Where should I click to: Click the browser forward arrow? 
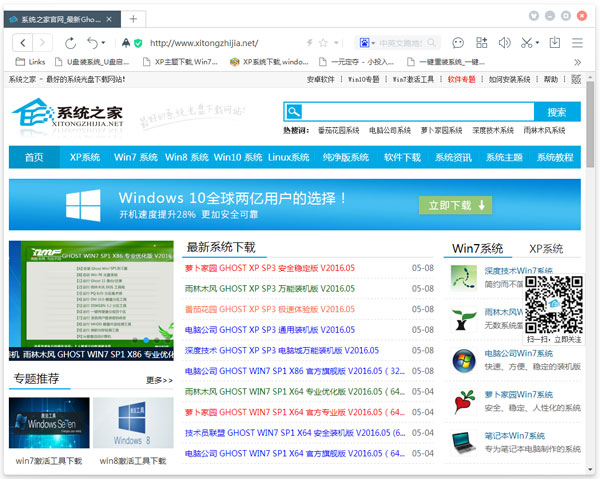(42, 43)
